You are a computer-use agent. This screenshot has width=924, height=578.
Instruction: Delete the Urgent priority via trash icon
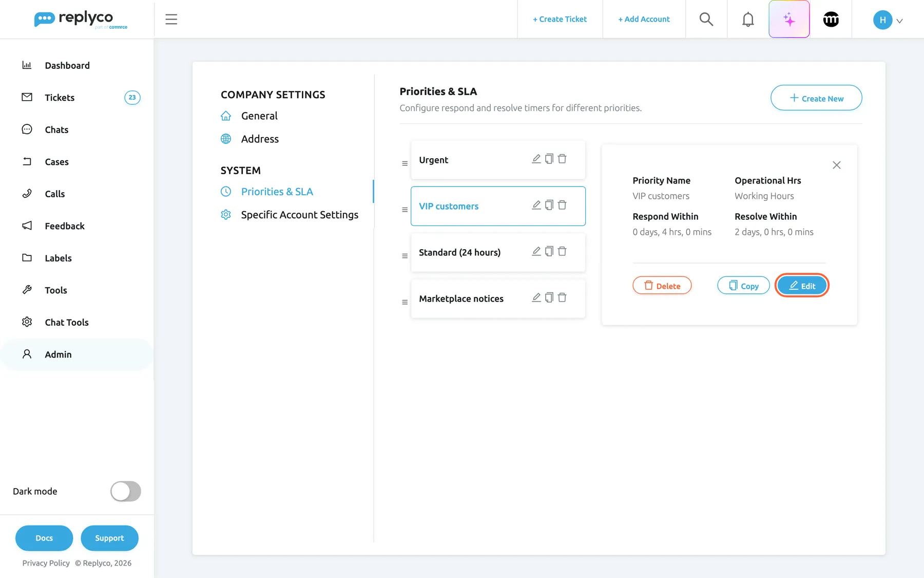tap(562, 159)
